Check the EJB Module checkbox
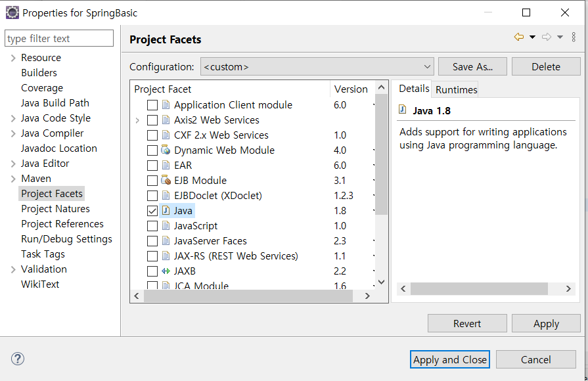Image resolution: width=588 pixels, height=381 pixels. 152,181
